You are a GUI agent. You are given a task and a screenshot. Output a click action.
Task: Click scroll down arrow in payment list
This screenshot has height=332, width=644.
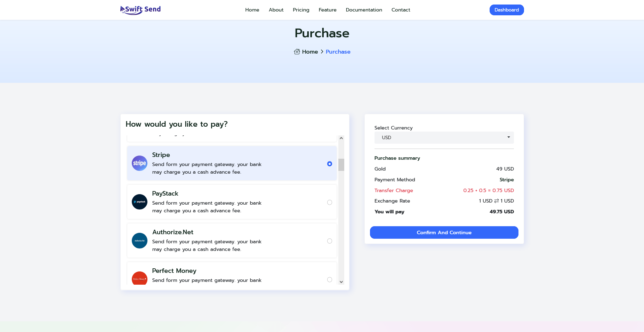coord(341,282)
